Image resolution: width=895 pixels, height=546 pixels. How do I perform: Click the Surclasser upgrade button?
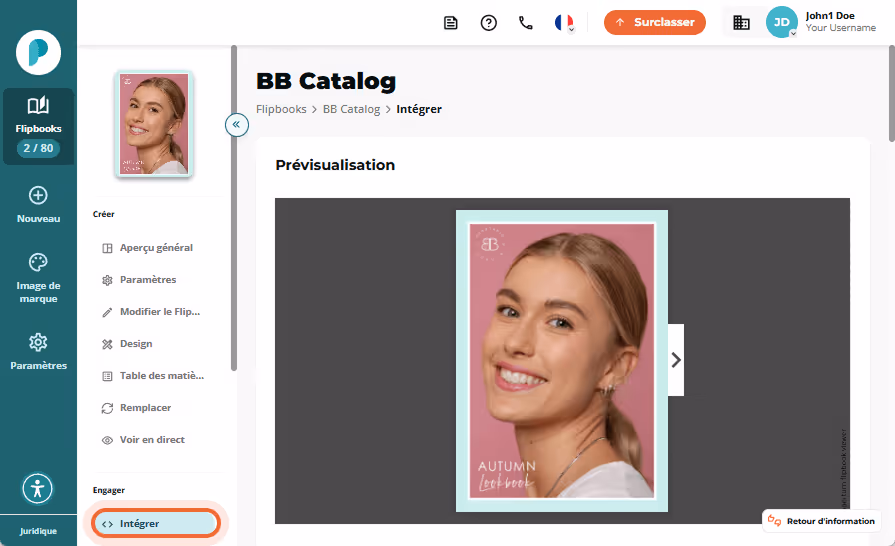pos(655,22)
